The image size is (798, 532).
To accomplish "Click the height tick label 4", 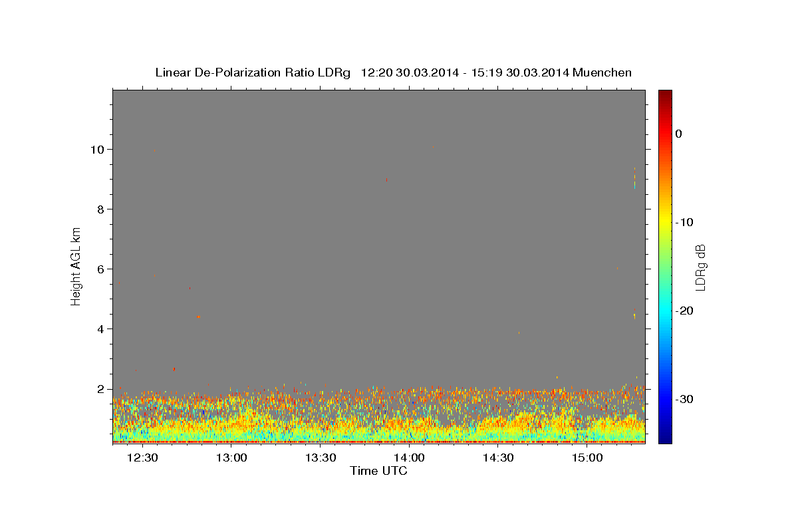I will [101, 329].
